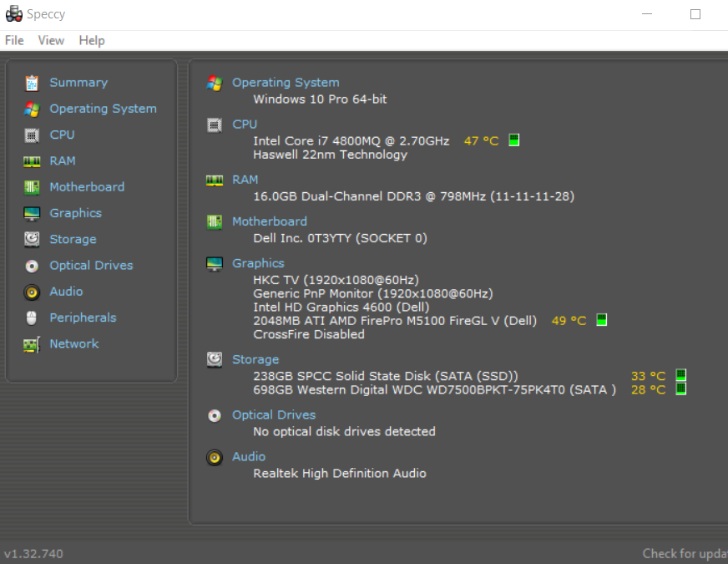Click the Western Digital drive temperature indicator
The height and width of the screenshot is (564, 728).
pyautogui.click(x=680, y=389)
